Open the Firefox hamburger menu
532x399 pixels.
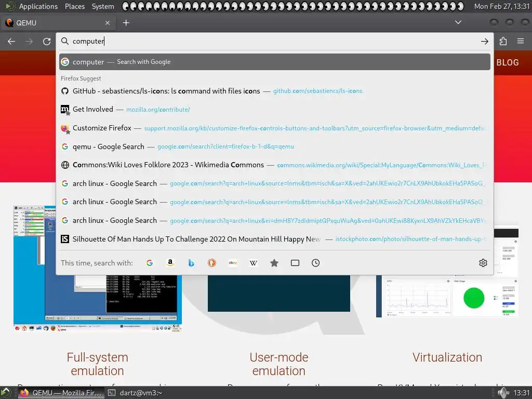pos(521,41)
